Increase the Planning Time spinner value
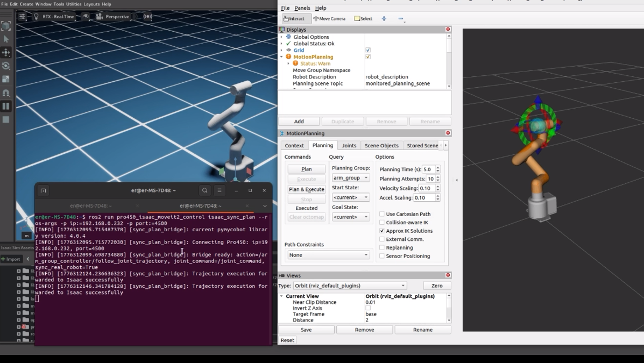644x363 pixels. 438,168
